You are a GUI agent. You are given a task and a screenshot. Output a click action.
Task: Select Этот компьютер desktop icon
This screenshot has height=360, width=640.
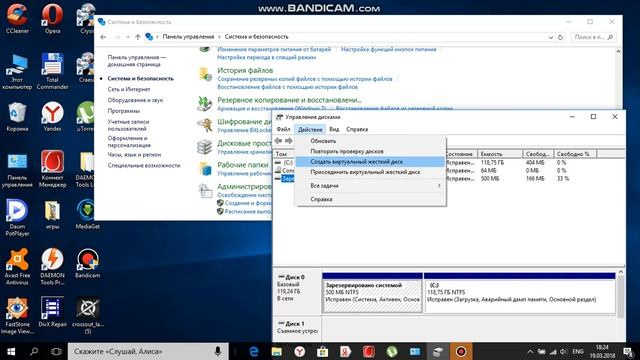(17, 71)
